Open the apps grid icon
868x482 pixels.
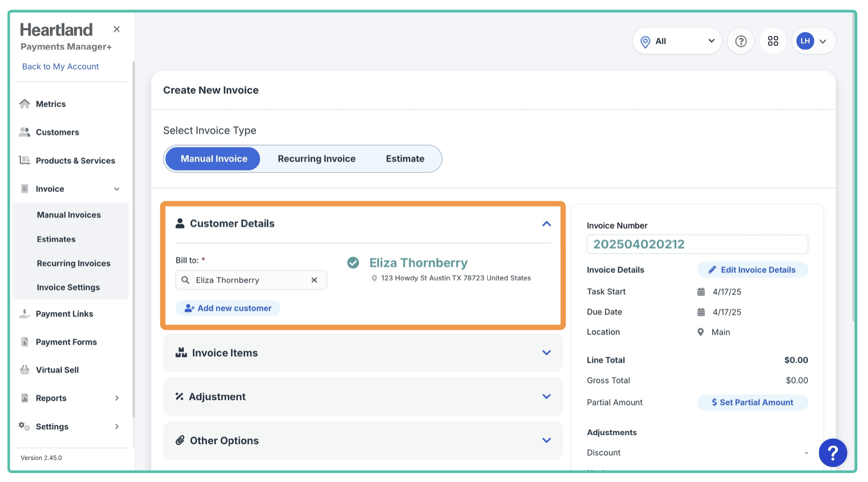point(773,41)
